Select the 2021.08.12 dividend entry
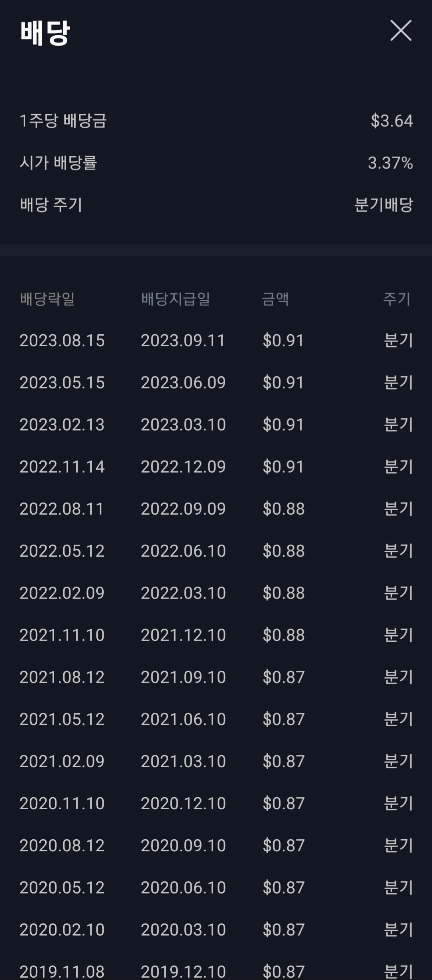This screenshot has height=980, width=432. coord(216,677)
